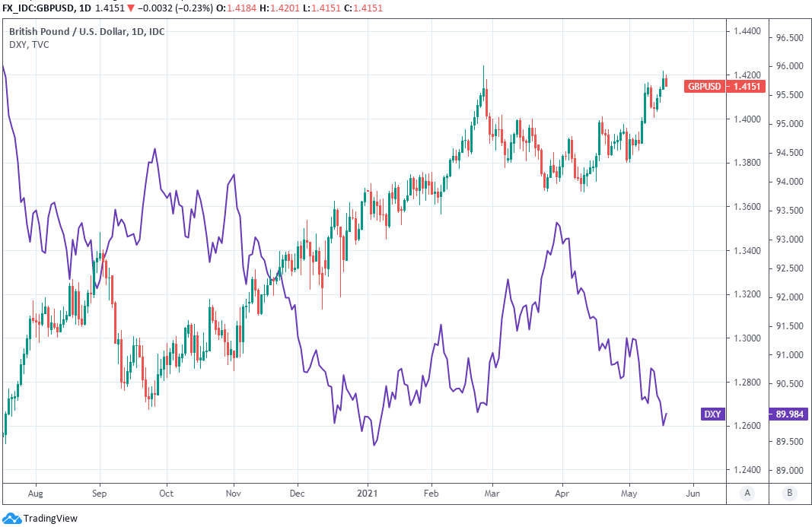Select the purple DXY series label

712,414
